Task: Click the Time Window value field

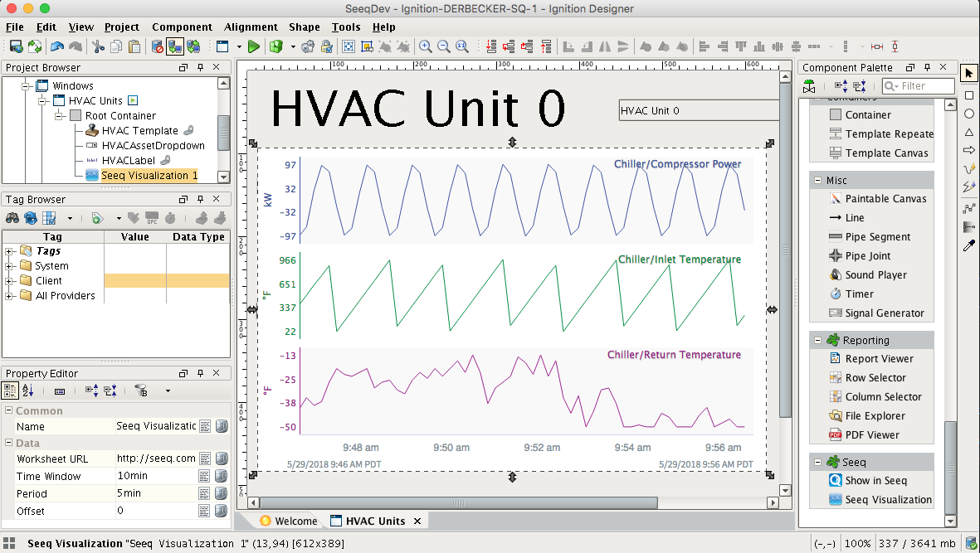Action: click(156, 477)
